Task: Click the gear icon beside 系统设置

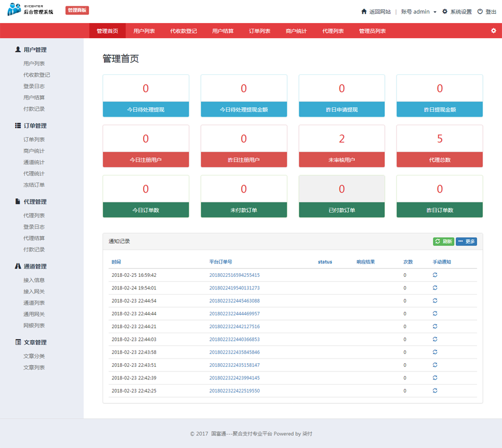Action: (445, 12)
